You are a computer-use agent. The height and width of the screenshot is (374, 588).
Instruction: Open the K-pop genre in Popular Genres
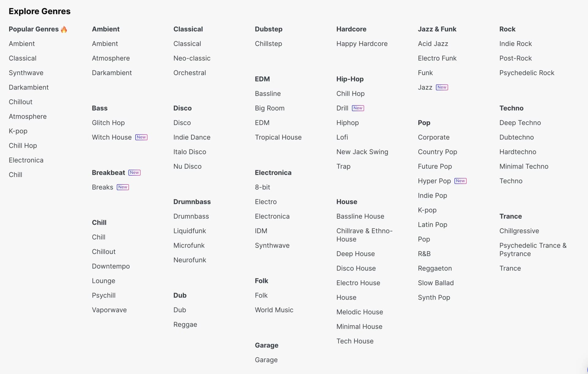[x=18, y=131]
